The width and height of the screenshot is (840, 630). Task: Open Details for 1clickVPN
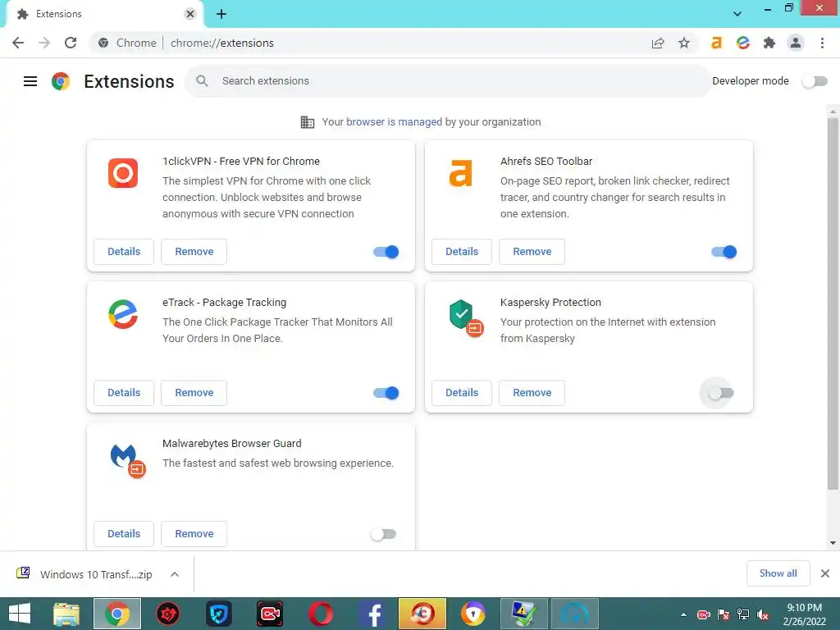click(x=124, y=252)
